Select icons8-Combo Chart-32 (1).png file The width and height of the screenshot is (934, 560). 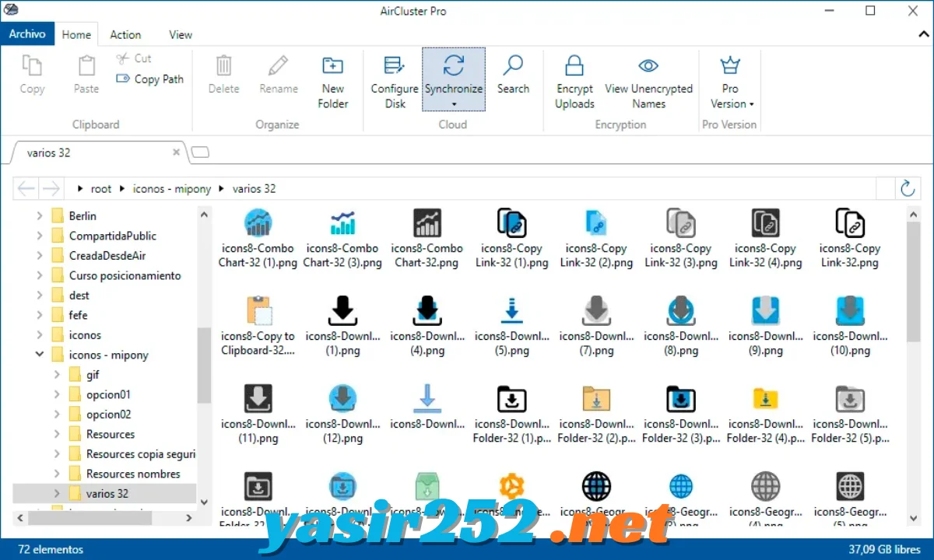point(258,239)
